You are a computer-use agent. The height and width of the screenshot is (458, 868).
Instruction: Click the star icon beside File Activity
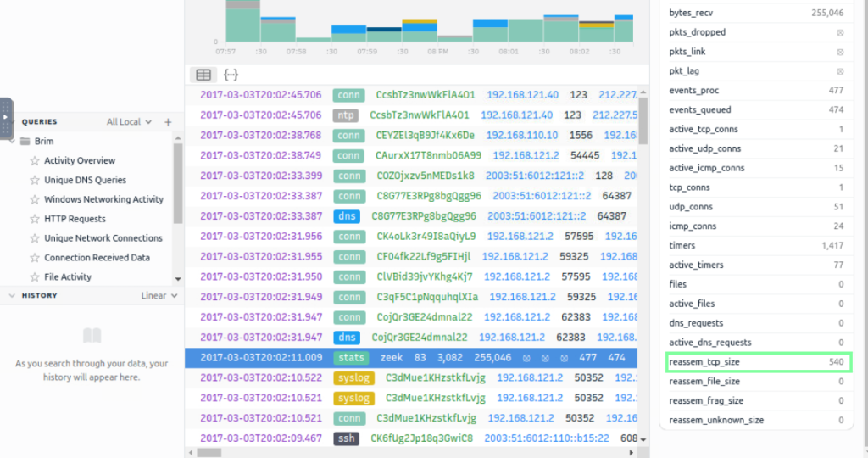click(x=35, y=277)
